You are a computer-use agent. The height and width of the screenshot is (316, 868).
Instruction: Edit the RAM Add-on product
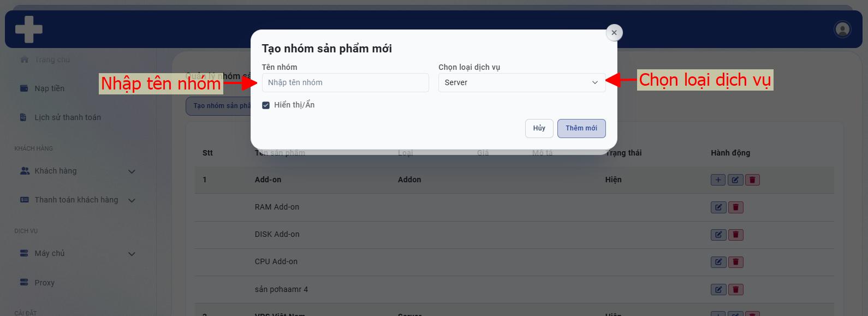718,207
